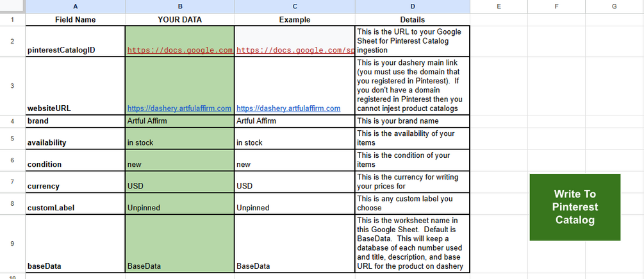Select 'BaseData' in Example column
Screen dimensions: 644x279
295,243
